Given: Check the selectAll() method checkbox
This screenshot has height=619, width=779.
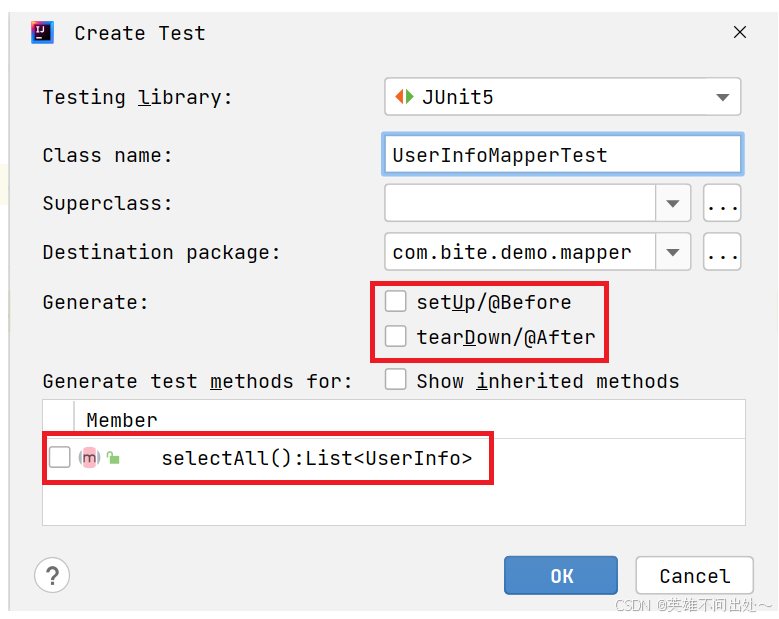Looking at the screenshot, I should (x=60, y=458).
